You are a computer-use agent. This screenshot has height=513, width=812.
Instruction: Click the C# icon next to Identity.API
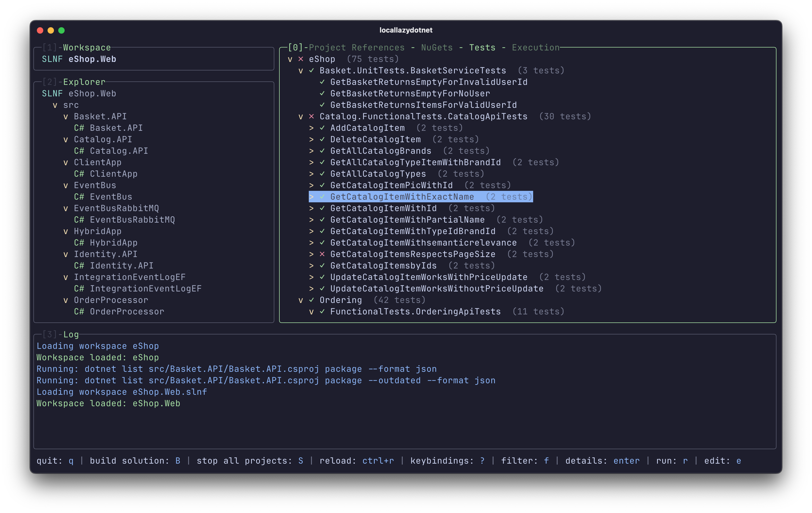(79, 265)
